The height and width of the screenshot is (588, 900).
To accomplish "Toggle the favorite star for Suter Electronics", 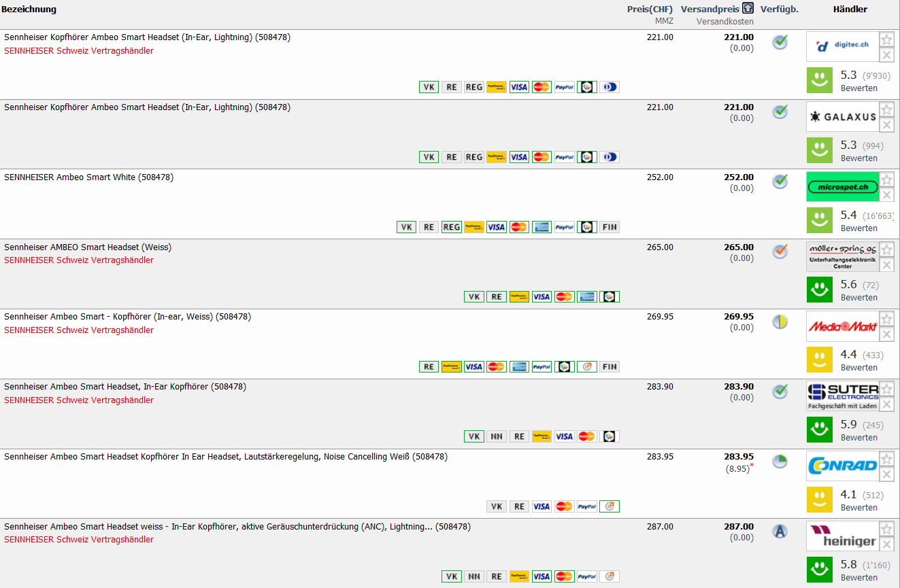I will pyautogui.click(x=886, y=390).
